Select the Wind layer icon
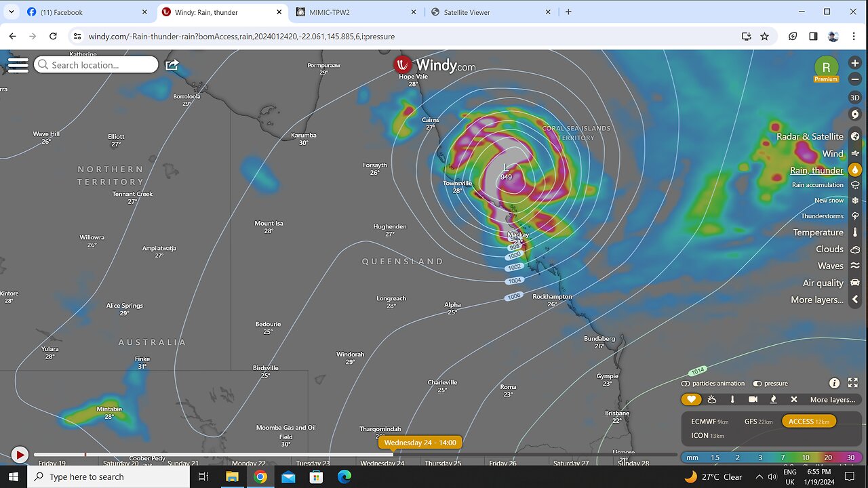Image resolution: width=868 pixels, height=488 pixels. pos(855,154)
